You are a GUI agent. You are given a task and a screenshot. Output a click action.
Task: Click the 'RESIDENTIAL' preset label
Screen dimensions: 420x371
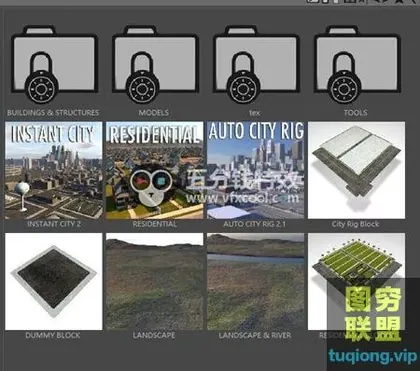[x=155, y=224]
